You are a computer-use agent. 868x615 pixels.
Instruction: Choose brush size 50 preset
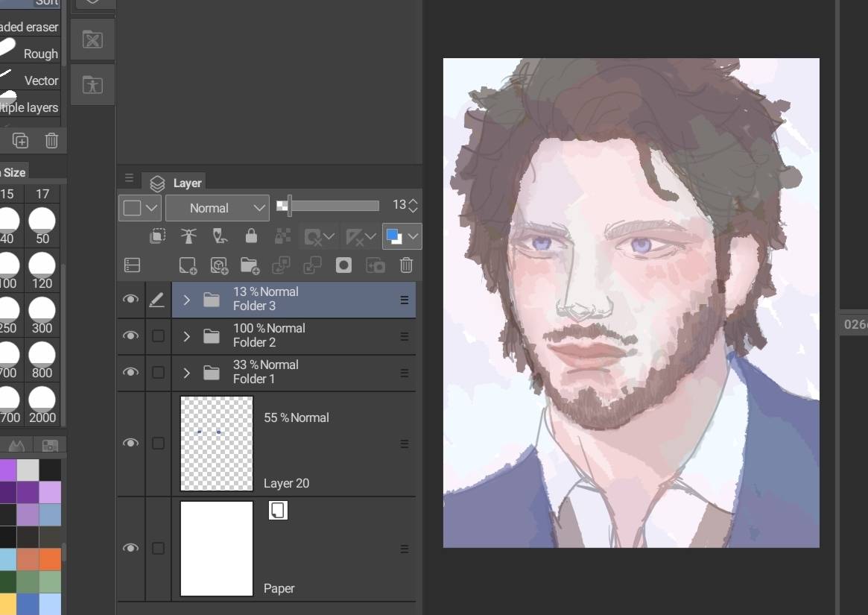42,226
